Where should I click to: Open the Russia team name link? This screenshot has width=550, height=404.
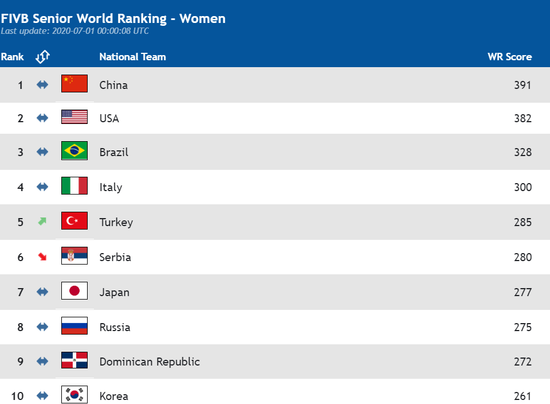point(115,327)
